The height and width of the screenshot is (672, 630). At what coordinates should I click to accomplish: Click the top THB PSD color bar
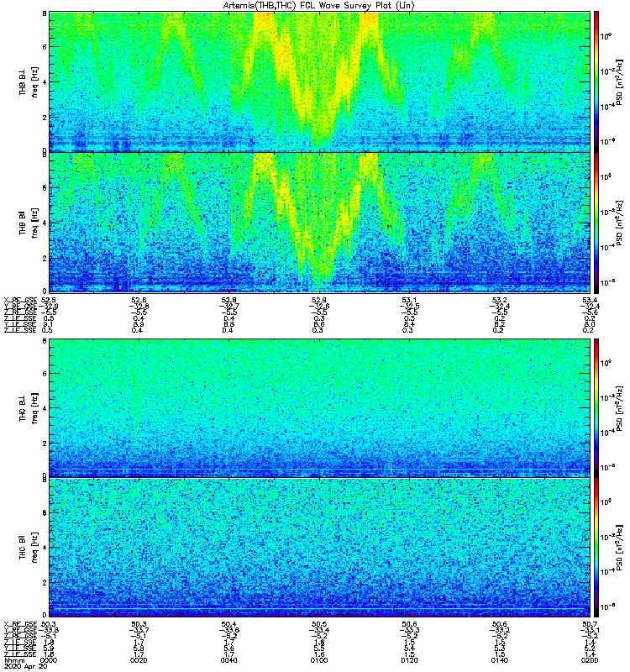[596, 81]
